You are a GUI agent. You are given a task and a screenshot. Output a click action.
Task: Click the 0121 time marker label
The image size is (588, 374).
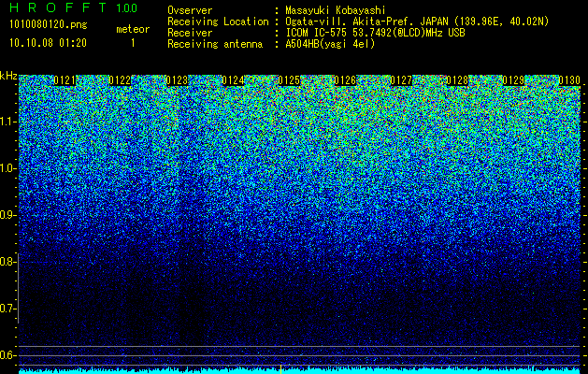click(65, 80)
